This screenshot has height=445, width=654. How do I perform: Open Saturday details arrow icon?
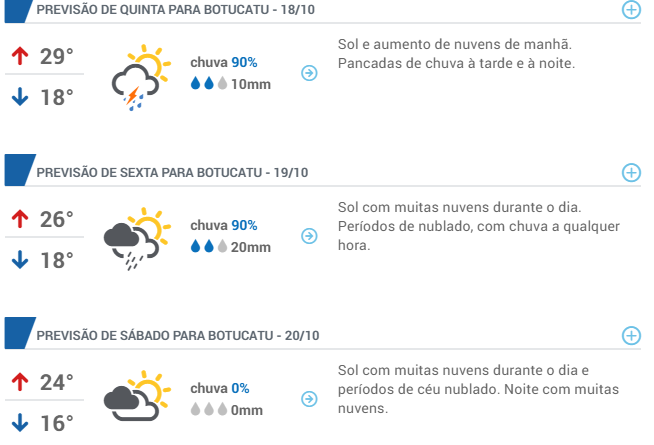click(x=309, y=399)
